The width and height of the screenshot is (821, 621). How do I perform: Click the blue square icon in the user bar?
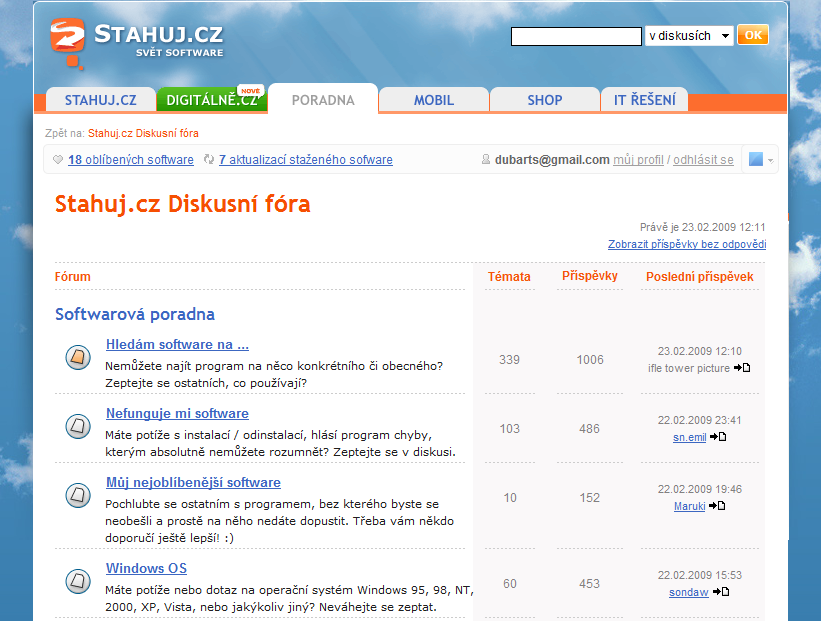[756, 159]
